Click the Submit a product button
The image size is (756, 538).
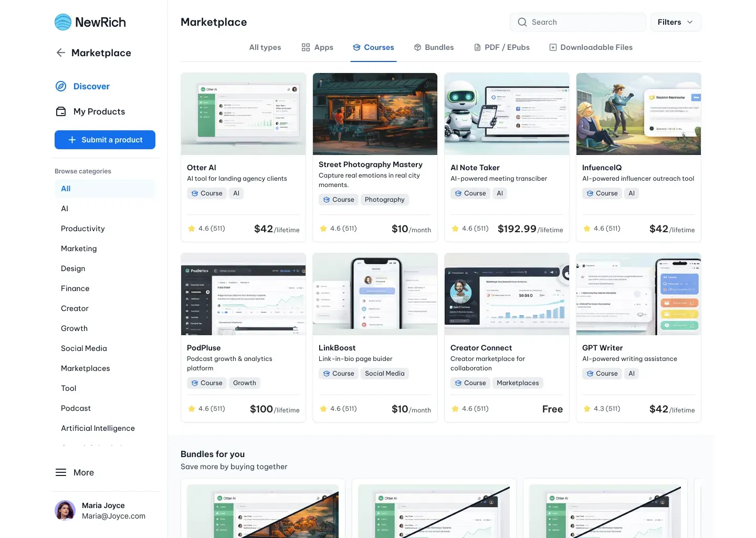pyautogui.click(x=105, y=140)
